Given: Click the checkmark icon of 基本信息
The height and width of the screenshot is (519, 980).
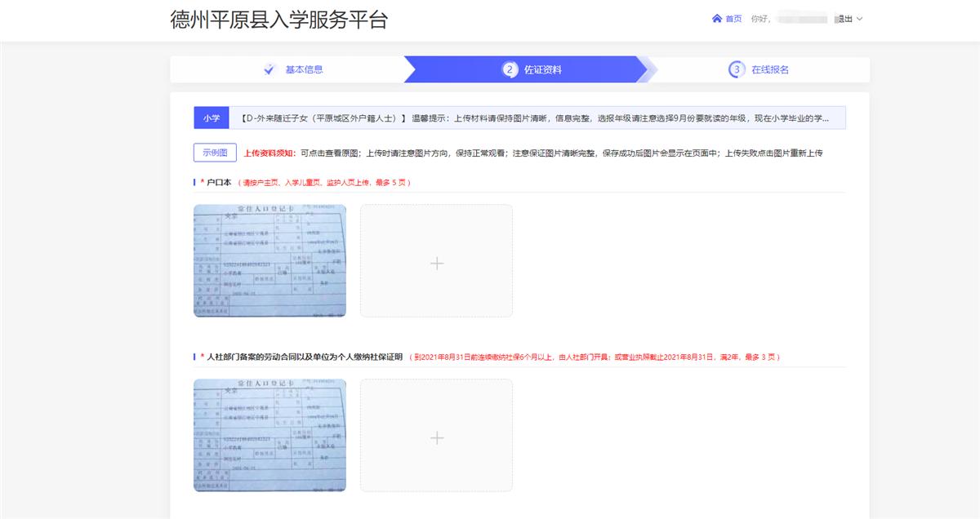Looking at the screenshot, I should pyautogui.click(x=269, y=69).
